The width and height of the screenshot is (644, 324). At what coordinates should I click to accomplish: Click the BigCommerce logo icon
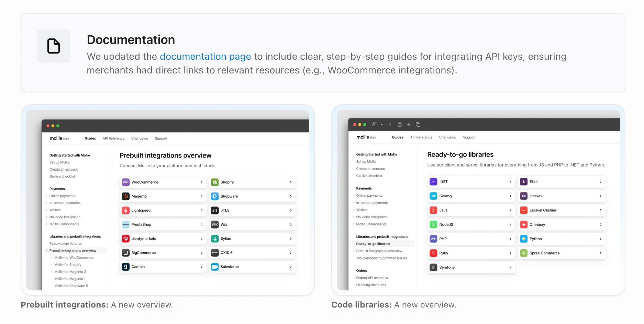pos(126,253)
